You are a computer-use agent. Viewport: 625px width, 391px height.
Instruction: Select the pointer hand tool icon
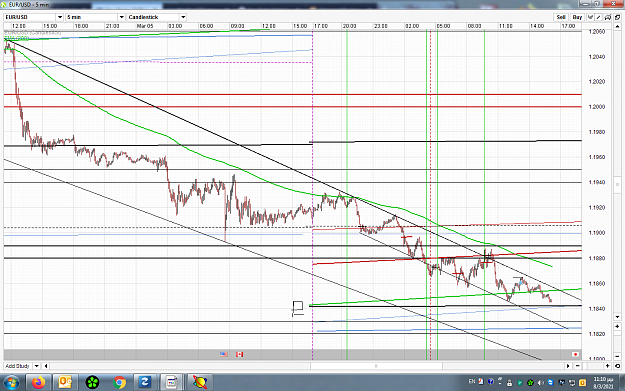pos(590,17)
